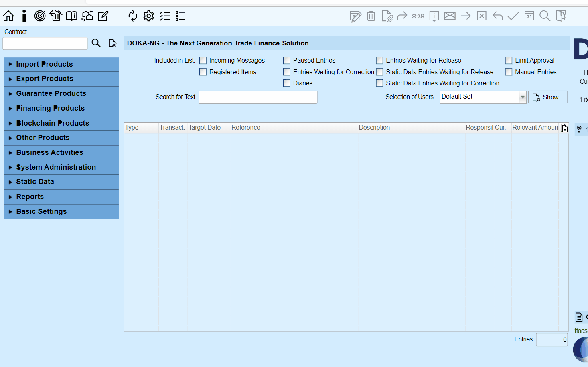
Task: Sort by Target Date column header
Action: coord(209,128)
